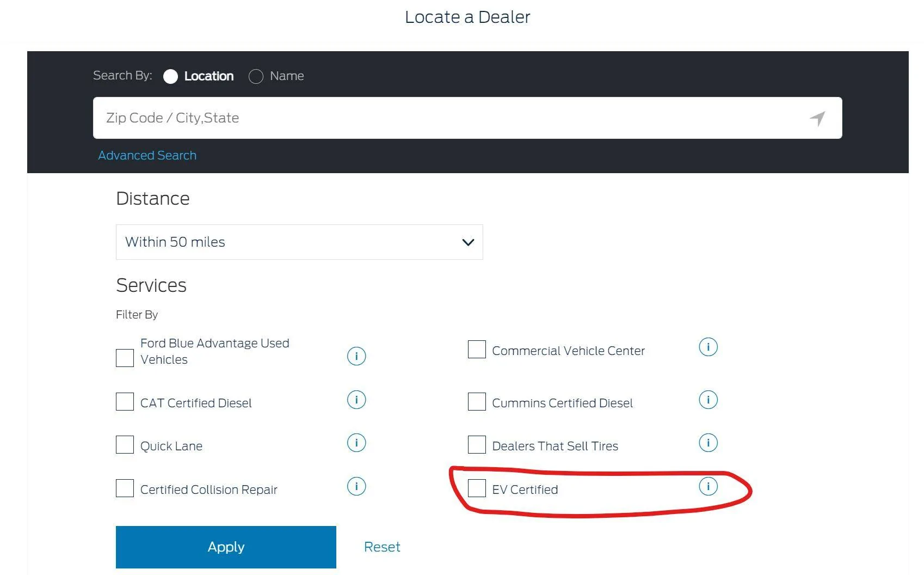
Task: Click the Reset link
Action: pos(382,547)
